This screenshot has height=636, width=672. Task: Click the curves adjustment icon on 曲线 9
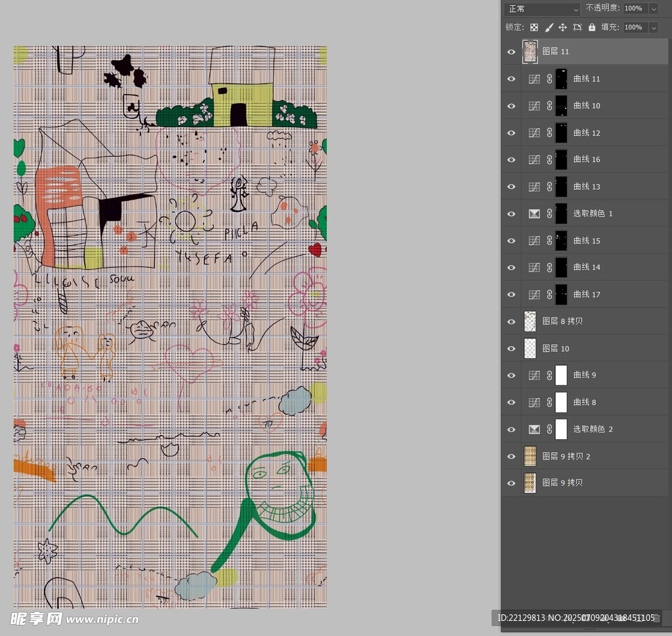534,375
